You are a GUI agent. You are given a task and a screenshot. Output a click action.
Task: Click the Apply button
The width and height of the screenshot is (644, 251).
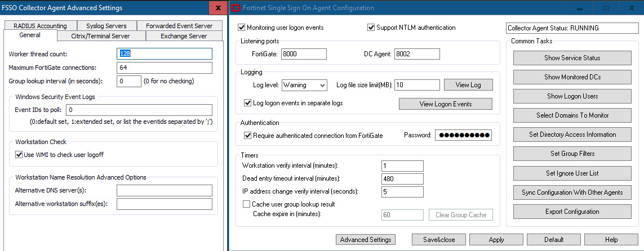click(496, 240)
